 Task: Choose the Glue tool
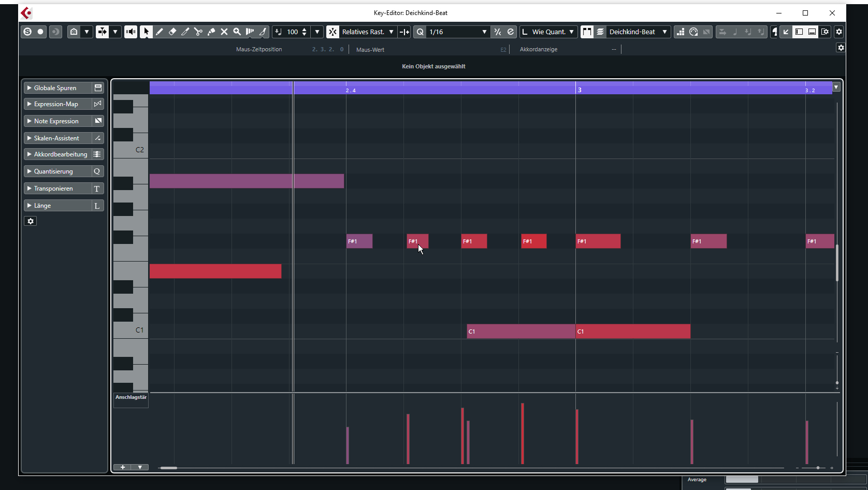coord(211,32)
